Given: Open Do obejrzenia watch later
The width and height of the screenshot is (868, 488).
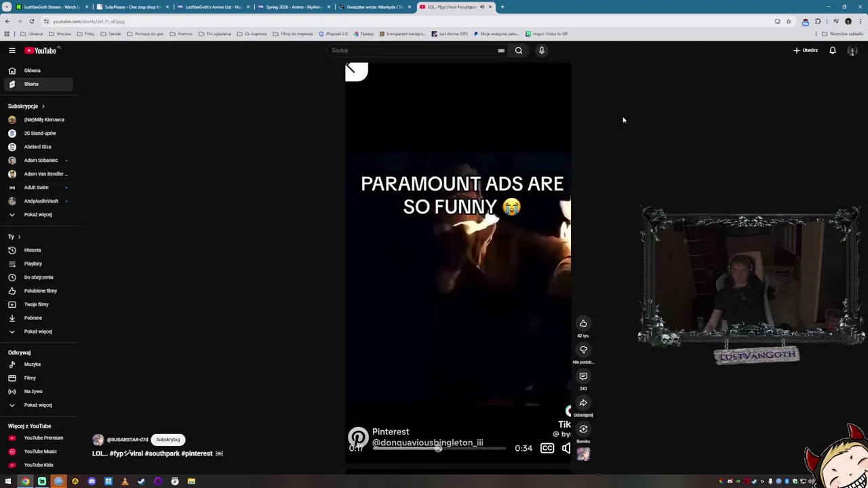Looking at the screenshot, I should pyautogui.click(x=39, y=277).
